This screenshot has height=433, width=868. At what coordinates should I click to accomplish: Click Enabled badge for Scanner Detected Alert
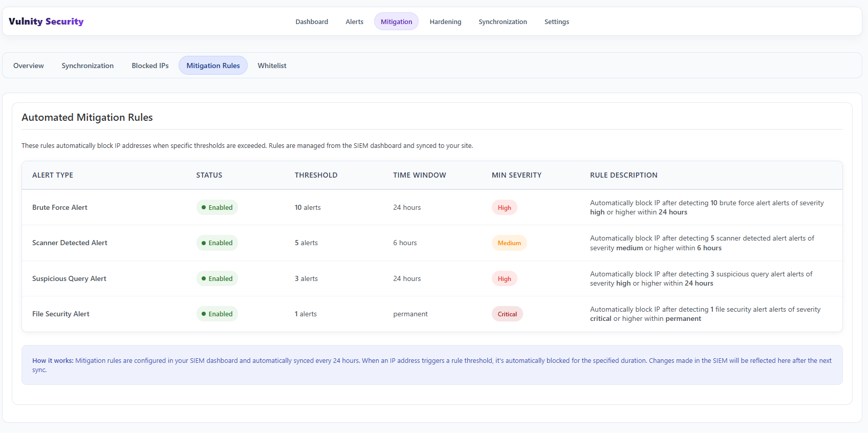coord(217,243)
